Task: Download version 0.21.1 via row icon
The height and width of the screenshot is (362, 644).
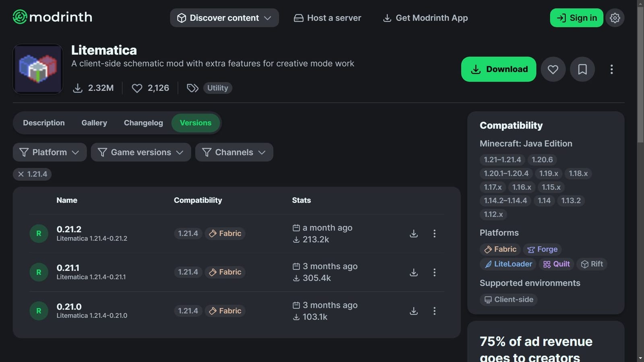Action: pyautogui.click(x=413, y=272)
